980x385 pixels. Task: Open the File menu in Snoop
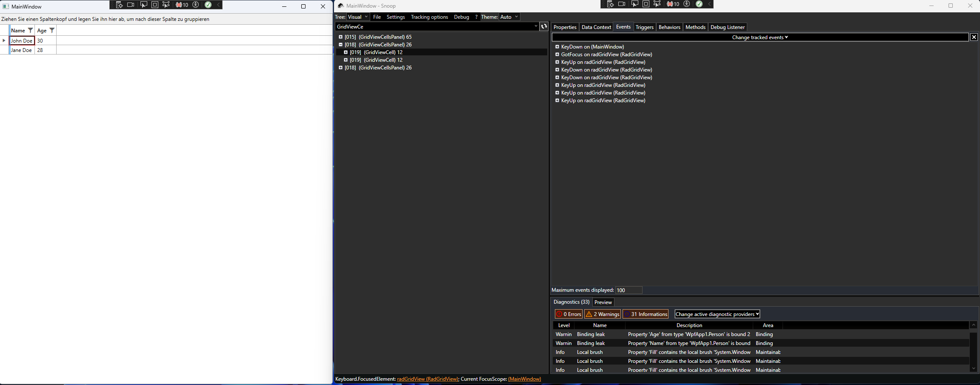click(377, 17)
